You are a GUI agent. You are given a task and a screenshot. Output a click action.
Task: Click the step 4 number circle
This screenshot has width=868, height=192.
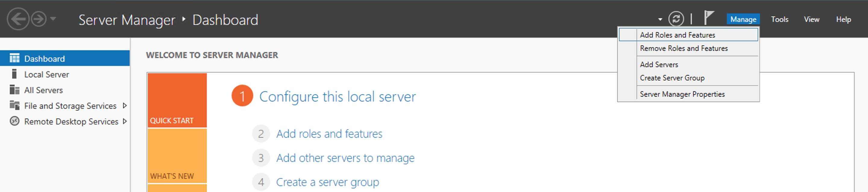[x=261, y=182]
